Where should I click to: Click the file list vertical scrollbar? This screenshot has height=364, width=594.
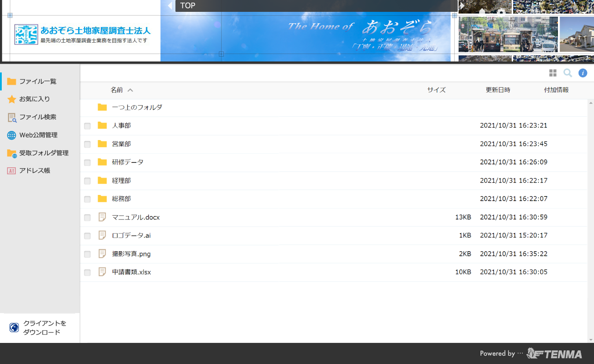[590, 220]
